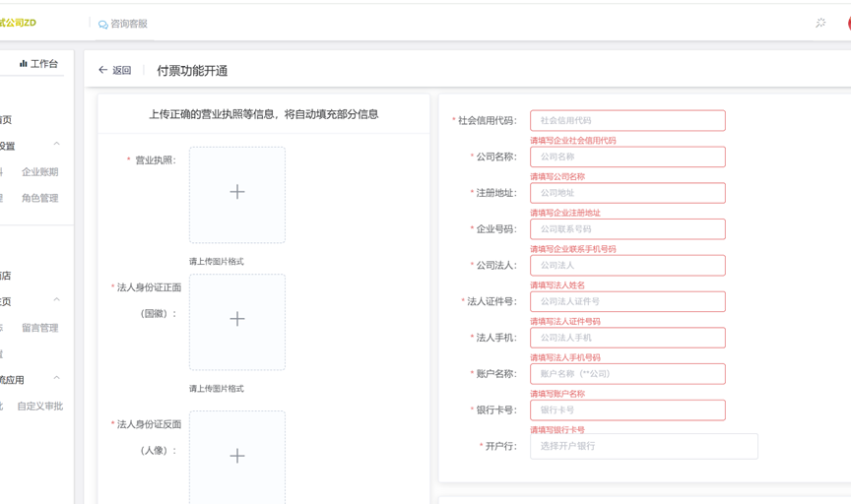Image resolution: width=851 pixels, height=504 pixels.
Task: Click the 公司名称 input field
Action: tap(627, 157)
